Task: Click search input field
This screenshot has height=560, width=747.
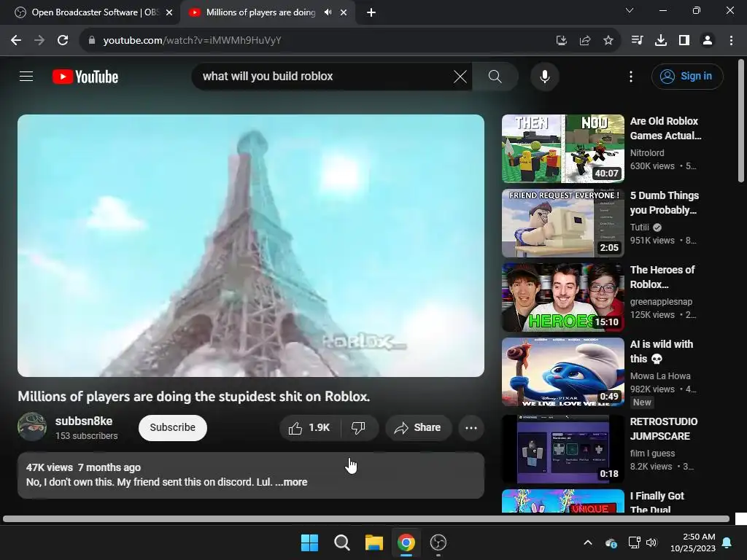Action: [x=324, y=76]
